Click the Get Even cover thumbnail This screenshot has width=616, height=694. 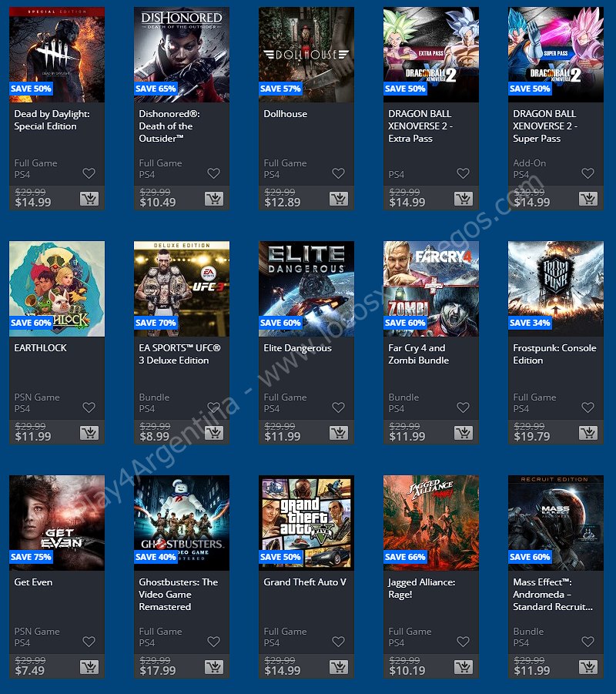coord(57,523)
